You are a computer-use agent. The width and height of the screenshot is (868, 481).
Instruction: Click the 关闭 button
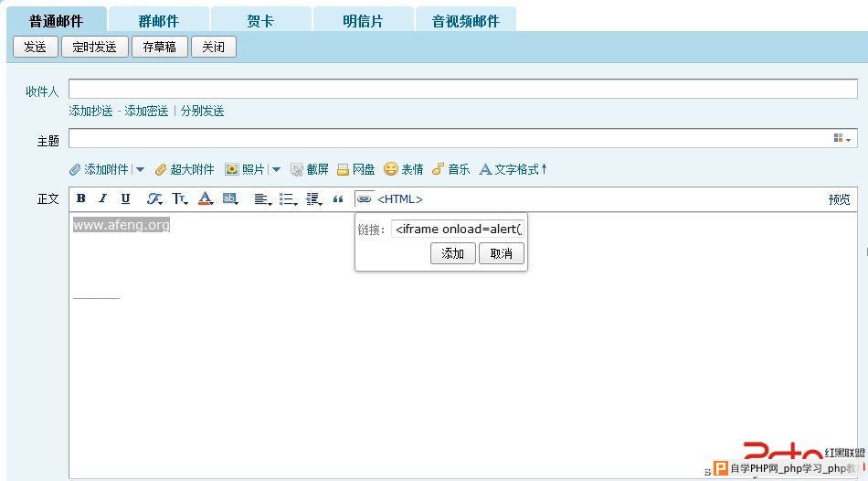[x=214, y=47]
